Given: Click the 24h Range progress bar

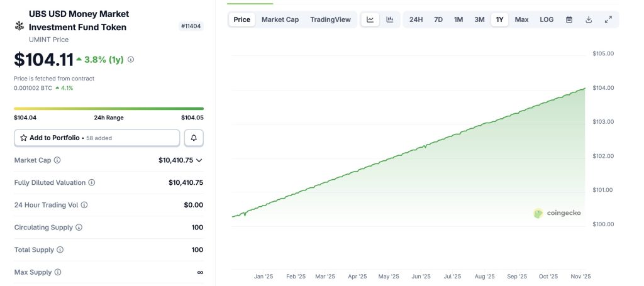Looking at the screenshot, I should click(x=109, y=109).
